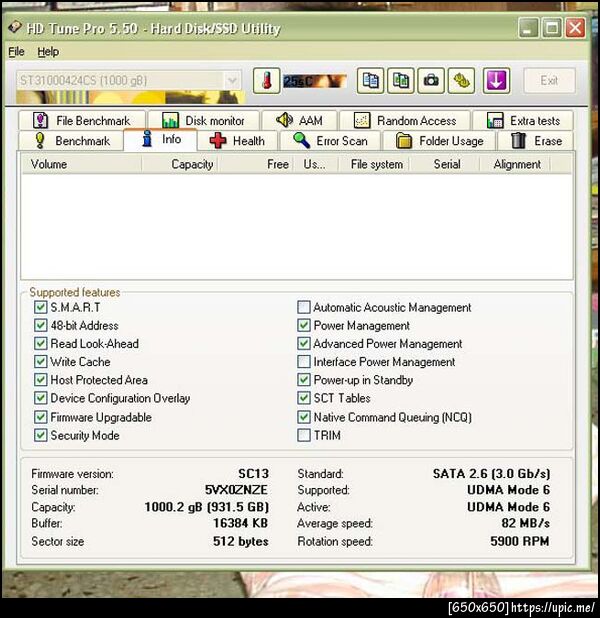Sort by the Free column header
This screenshot has height=618, width=600.
tap(255, 164)
